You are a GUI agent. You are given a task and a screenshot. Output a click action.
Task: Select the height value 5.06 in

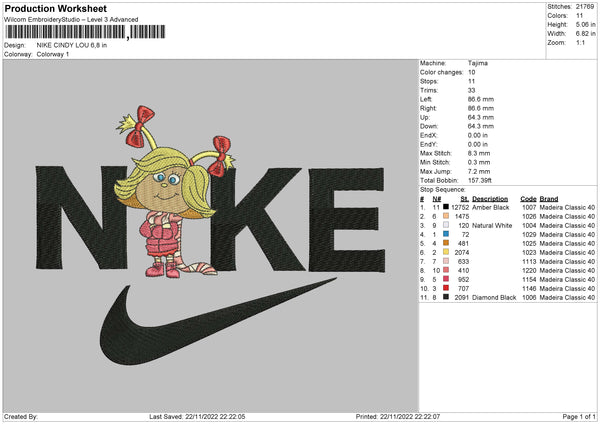(x=586, y=24)
